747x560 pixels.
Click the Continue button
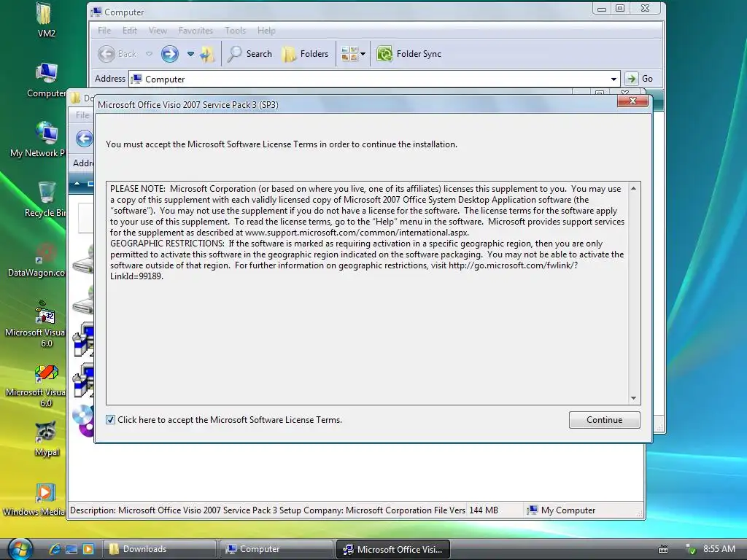click(x=604, y=419)
